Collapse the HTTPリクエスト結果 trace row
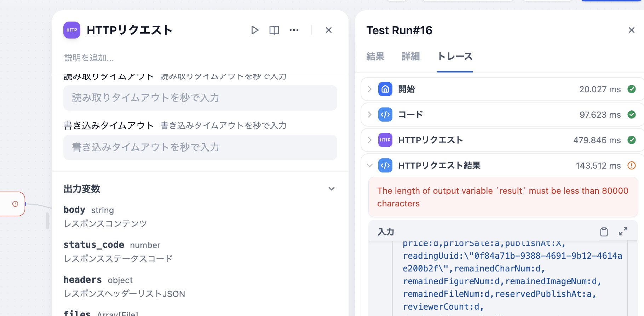 pyautogui.click(x=370, y=165)
